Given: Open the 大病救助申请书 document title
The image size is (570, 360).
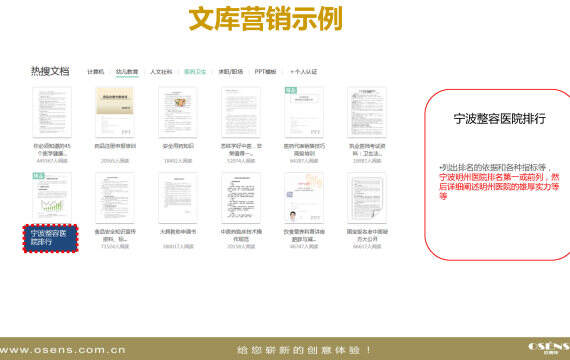Looking at the screenshot, I should click(x=178, y=232).
